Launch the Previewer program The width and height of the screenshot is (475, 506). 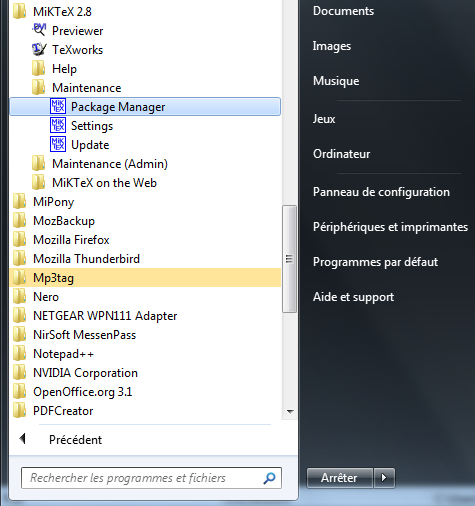[x=145, y=30]
